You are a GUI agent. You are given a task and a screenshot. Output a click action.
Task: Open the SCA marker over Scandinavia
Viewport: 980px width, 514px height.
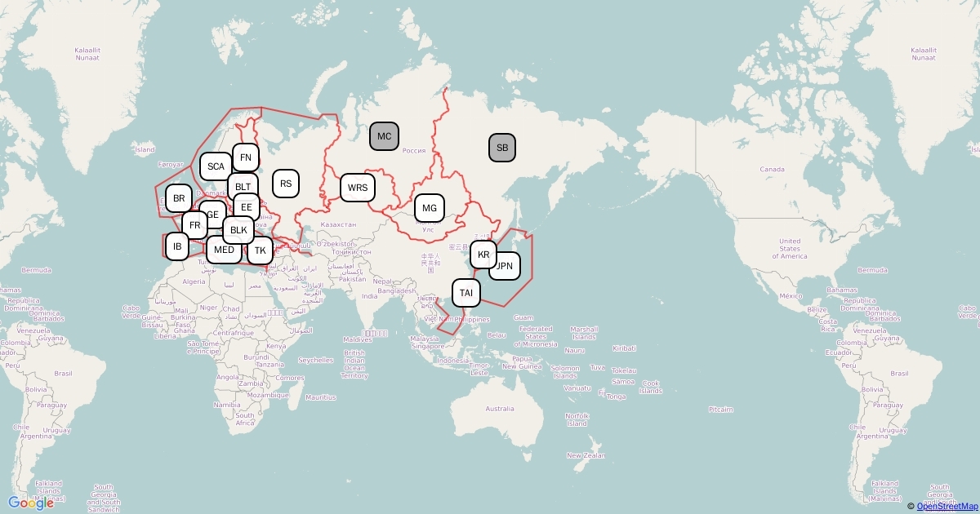coord(216,166)
